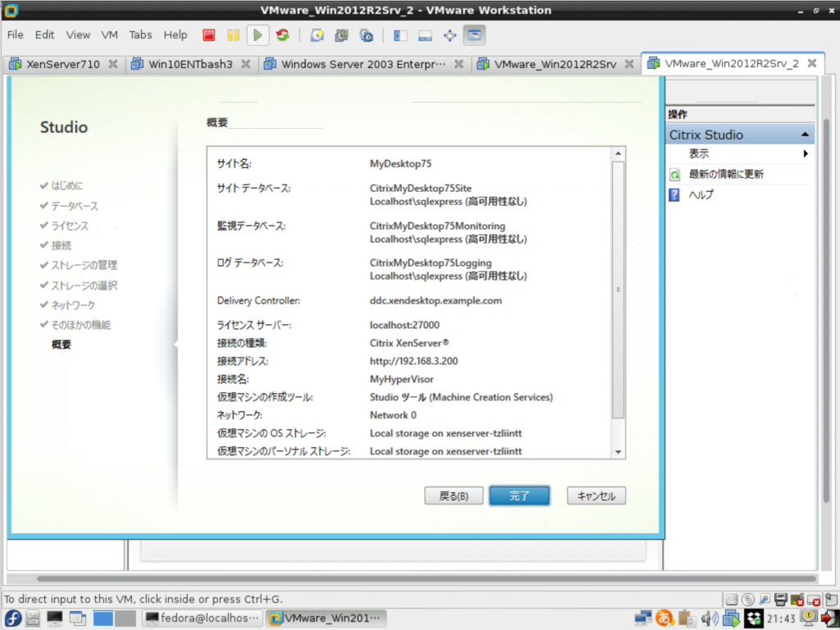
Task: Go to the ストレージの管理 wizard step
Action: click(84, 265)
